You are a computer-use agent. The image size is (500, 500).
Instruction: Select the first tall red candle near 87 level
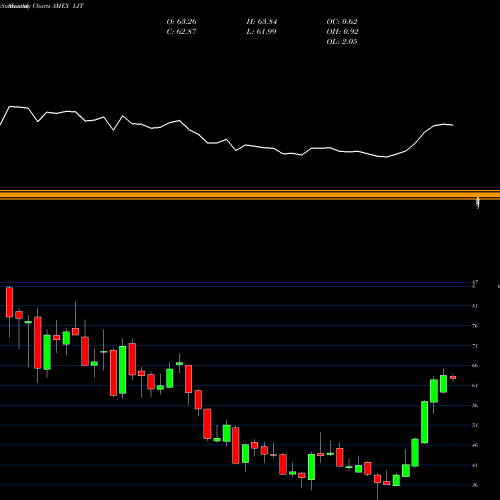(x=9, y=302)
